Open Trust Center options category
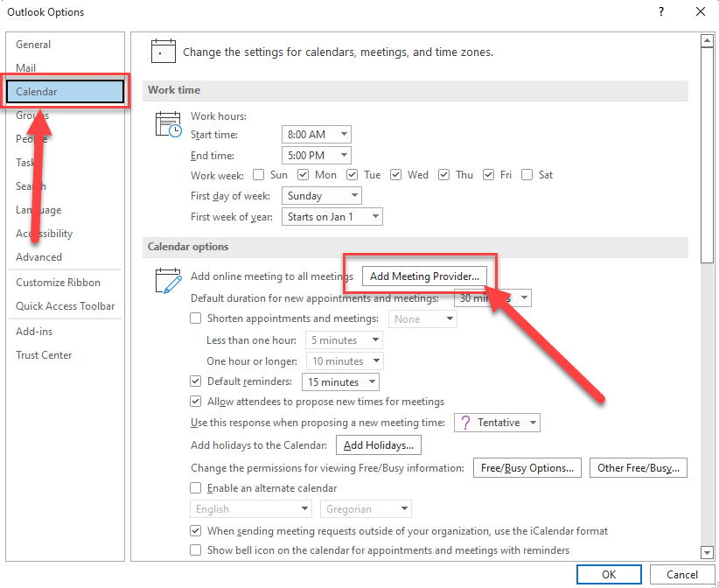The image size is (719, 588). (x=65, y=355)
